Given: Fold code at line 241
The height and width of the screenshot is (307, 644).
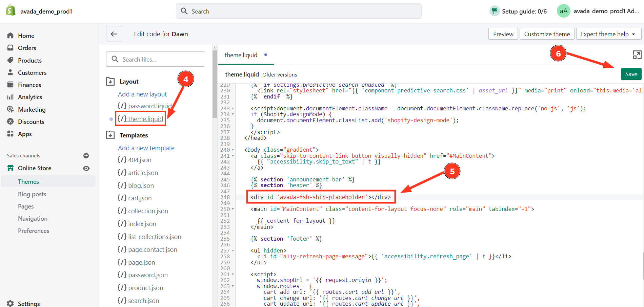Looking at the screenshot, I should pos(233,156).
